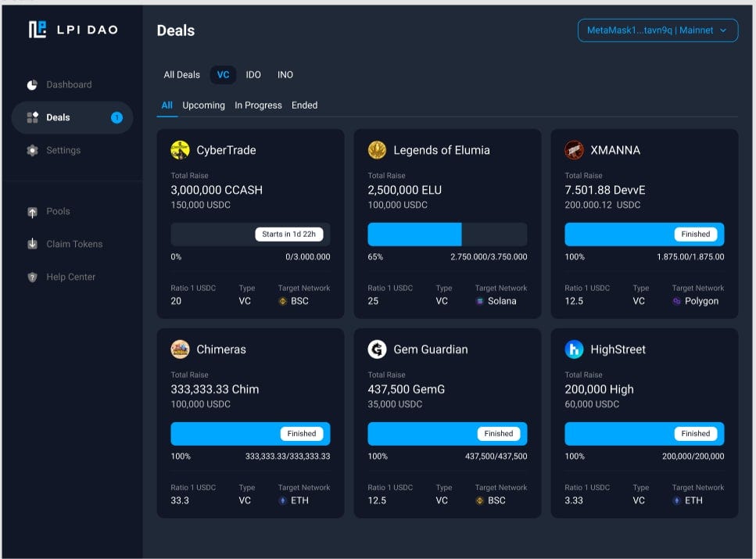756x559 pixels.
Task: Click the HighStreet project logo
Action: click(x=574, y=349)
